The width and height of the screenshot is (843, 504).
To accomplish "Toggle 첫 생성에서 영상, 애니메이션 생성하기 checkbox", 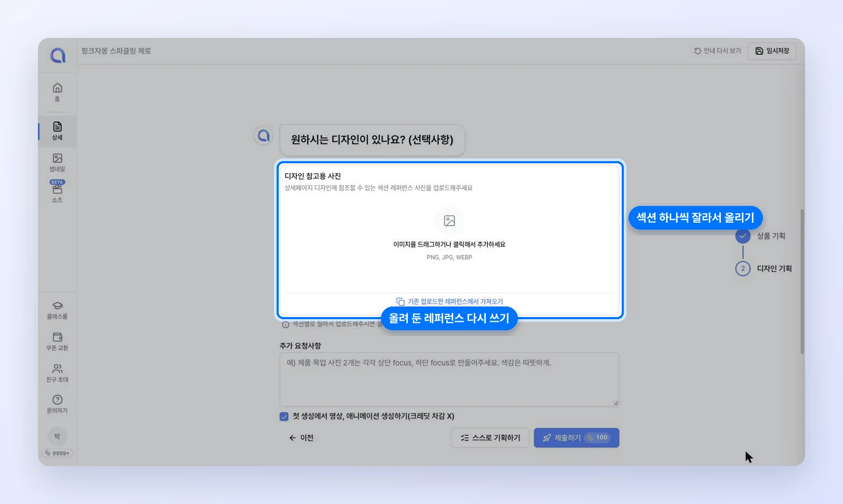I will pyautogui.click(x=284, y=416).
